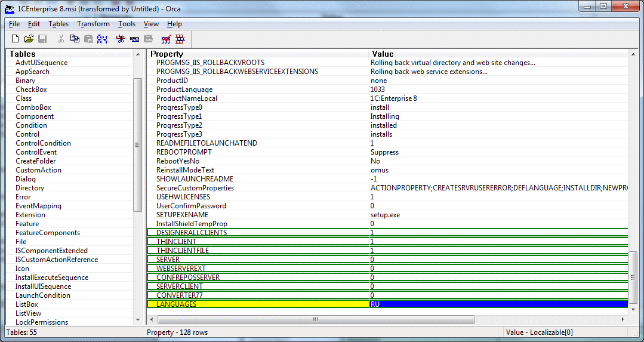Screen dimensions: 644x342
Task: Open the Tables menu
Action: (x=58, y=24)
